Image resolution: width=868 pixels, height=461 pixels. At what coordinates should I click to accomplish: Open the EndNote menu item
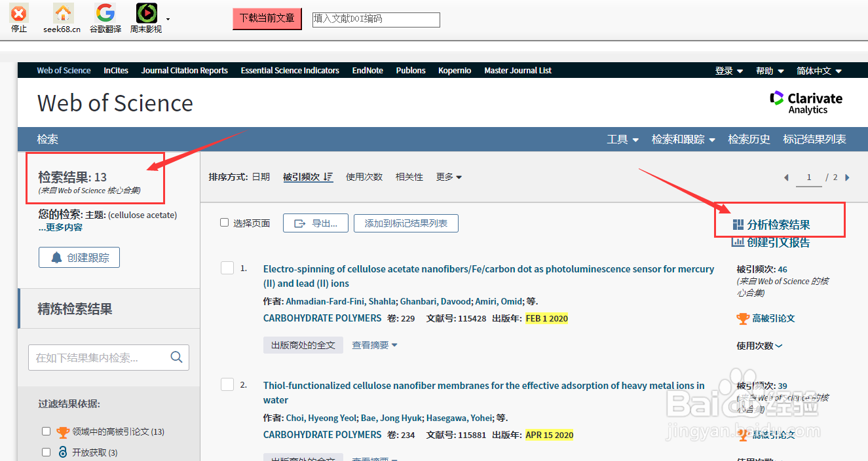click(368, 70)
